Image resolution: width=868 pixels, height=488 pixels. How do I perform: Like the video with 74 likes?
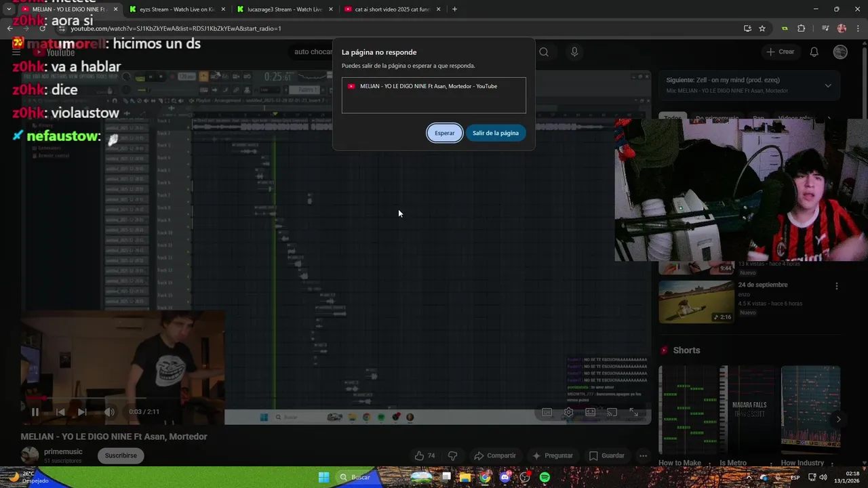[425, 455]
